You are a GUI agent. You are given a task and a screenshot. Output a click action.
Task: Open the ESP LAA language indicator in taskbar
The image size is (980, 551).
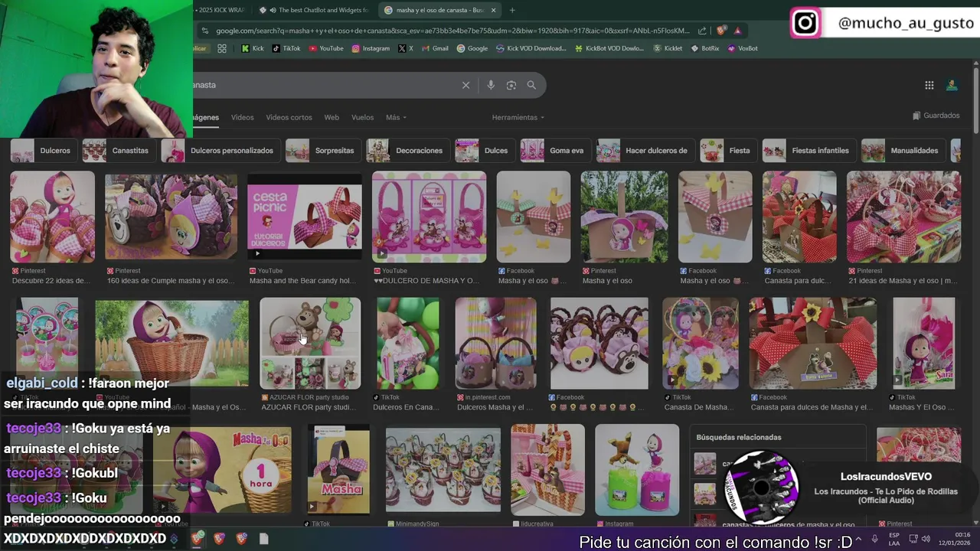[894, 539]
